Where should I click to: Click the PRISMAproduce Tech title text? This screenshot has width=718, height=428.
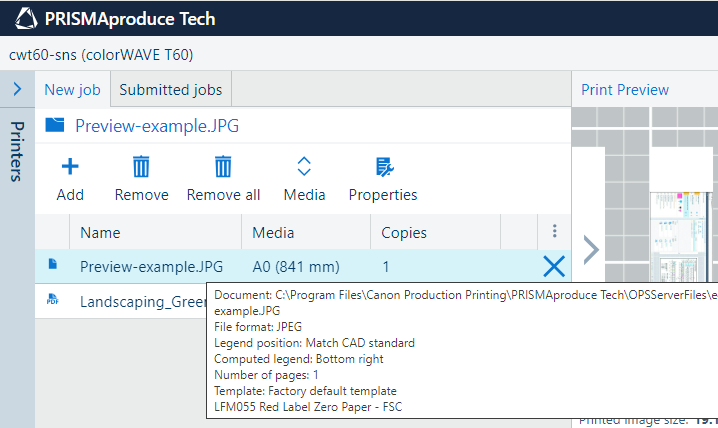[x=130, y=19]
